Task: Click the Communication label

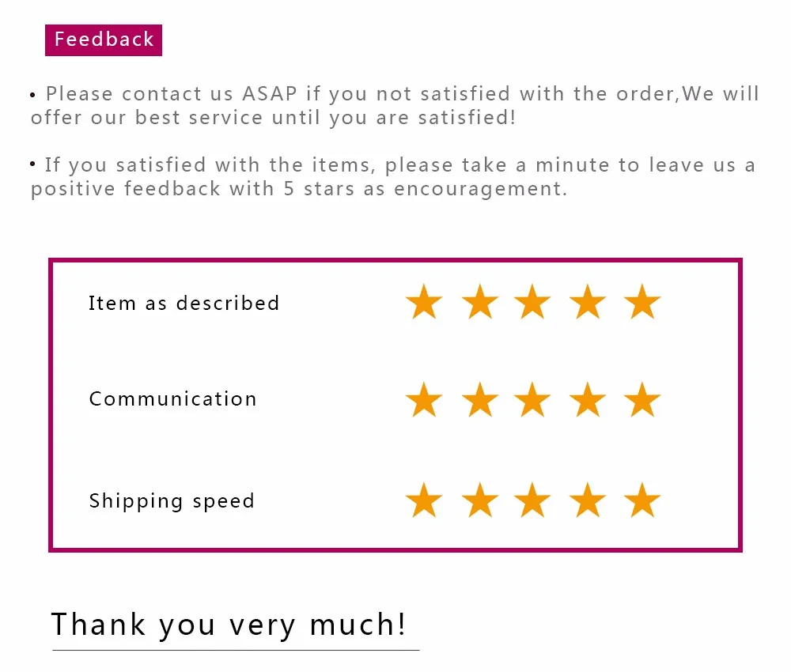Action: point(172,398)
